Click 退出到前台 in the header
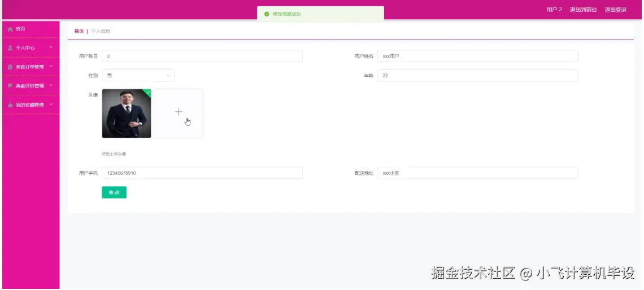 pyautogui.click(x=583, y=10)
